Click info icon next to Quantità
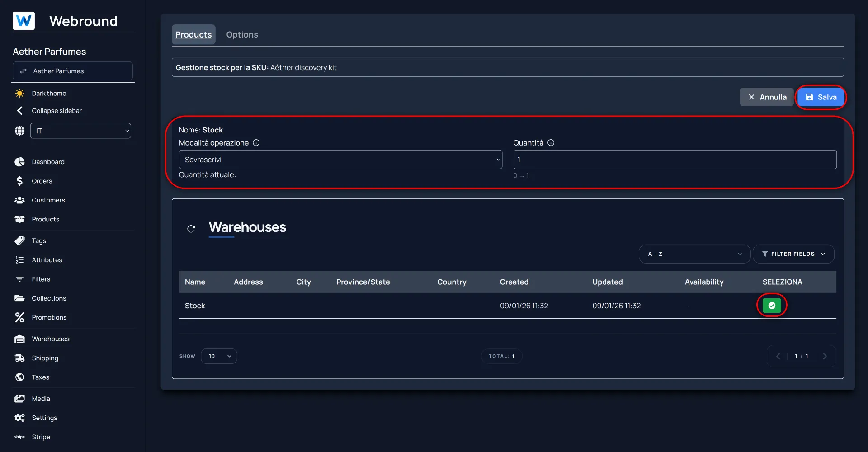This screenshot has width=868, height=452. [551, 143]
